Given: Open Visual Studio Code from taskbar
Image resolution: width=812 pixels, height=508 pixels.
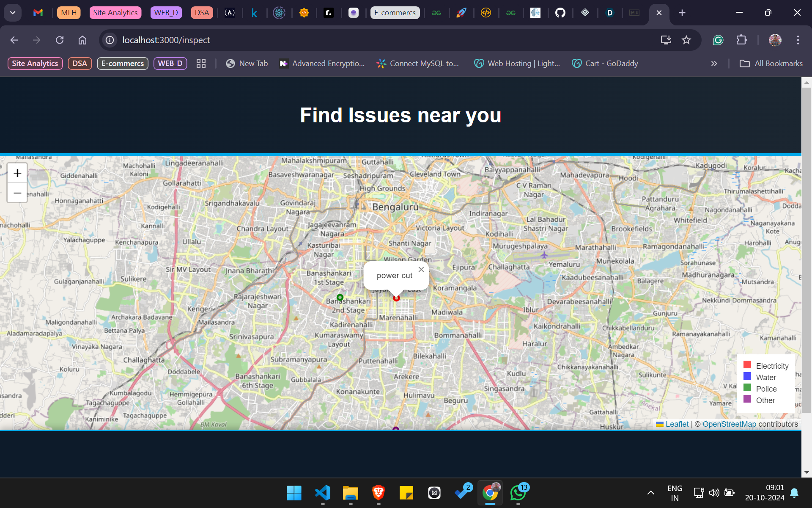Looking at the screenshot, I should (322, 493).
